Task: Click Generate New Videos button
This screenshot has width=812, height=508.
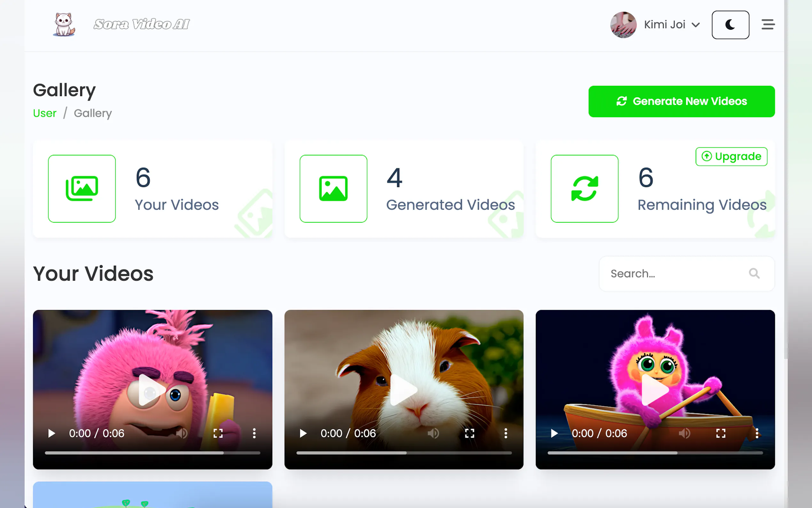Action: click(681, 101)
